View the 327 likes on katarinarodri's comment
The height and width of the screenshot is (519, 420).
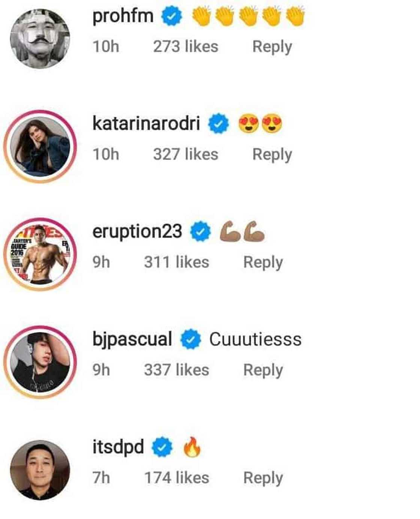[x=186, y=153]
